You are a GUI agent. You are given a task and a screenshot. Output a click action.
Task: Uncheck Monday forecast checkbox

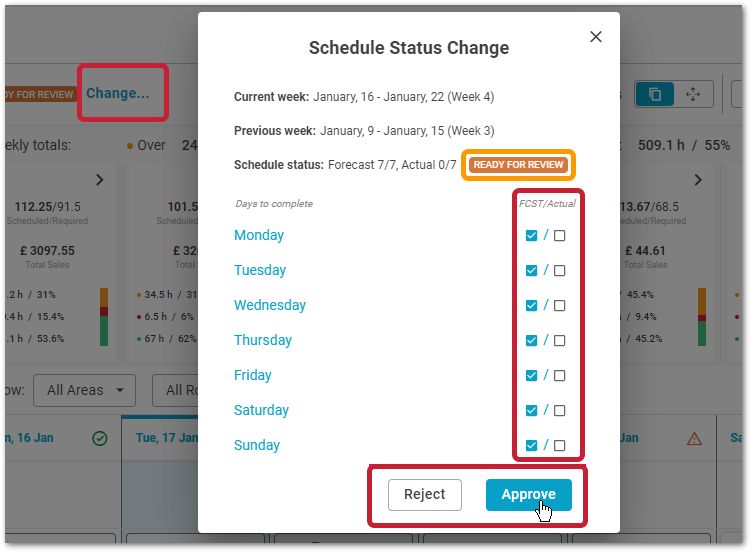click(x=531, y=236)
